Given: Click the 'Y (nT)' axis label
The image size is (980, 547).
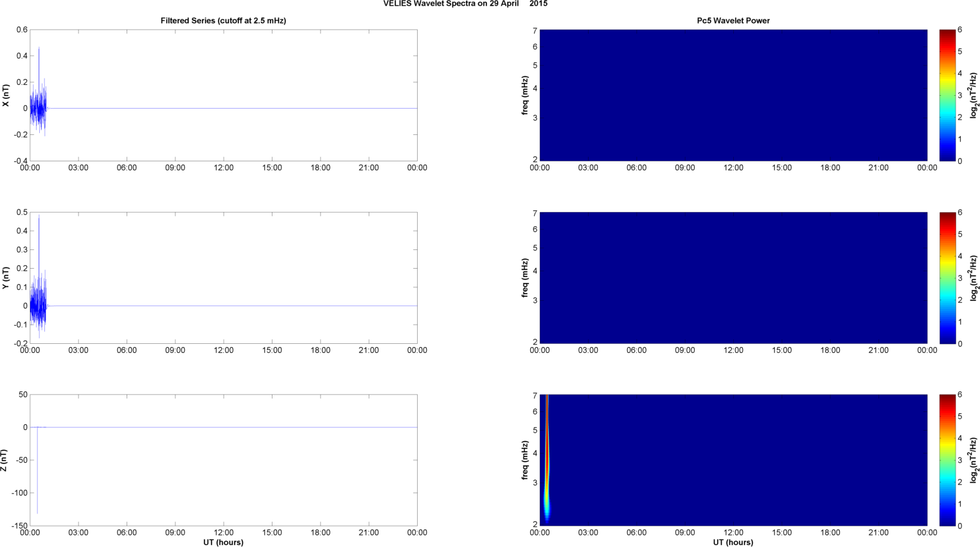Looking at the screenshot, I should (x=6, y=278).
